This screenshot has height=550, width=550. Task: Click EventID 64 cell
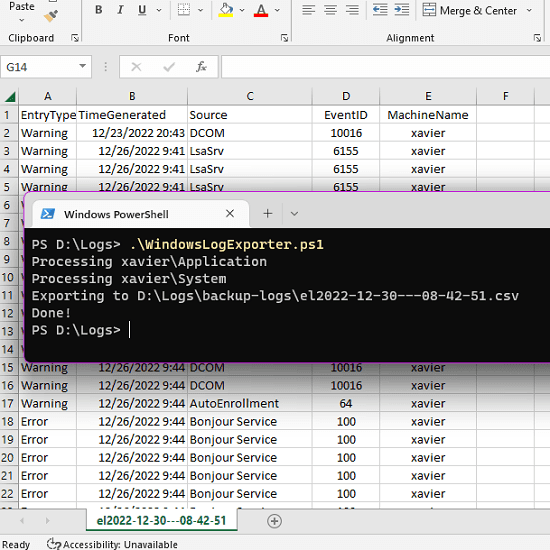coord(346,403)
